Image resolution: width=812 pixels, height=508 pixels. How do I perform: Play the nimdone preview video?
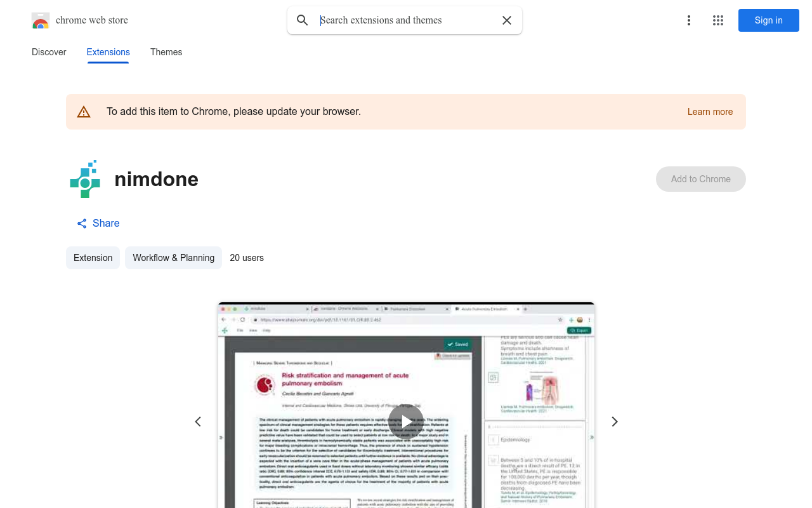pos(406,422)
